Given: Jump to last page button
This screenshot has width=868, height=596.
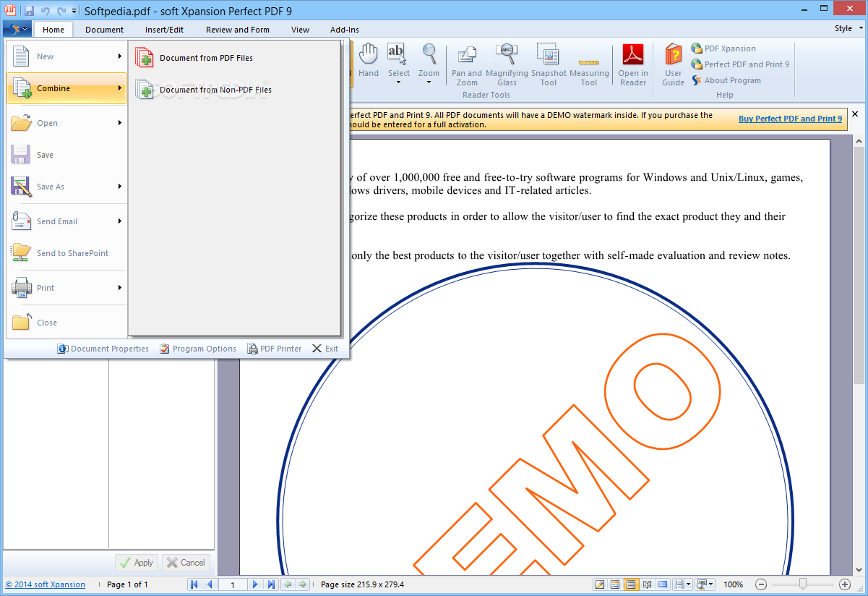Looking at the screenshot, I should tap(271, 584).
